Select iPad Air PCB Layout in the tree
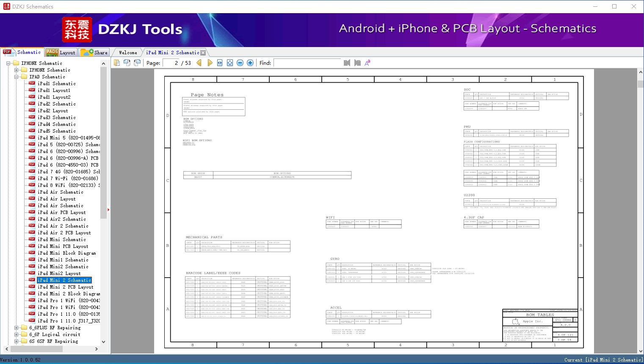The height and width of the screenshot is (364, 644). pos(62,212)
